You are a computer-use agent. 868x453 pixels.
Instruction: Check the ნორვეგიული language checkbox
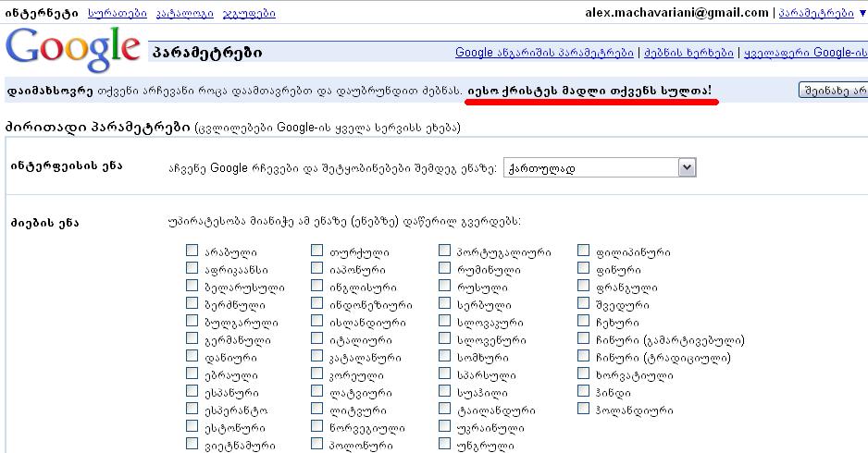[317, 426]
